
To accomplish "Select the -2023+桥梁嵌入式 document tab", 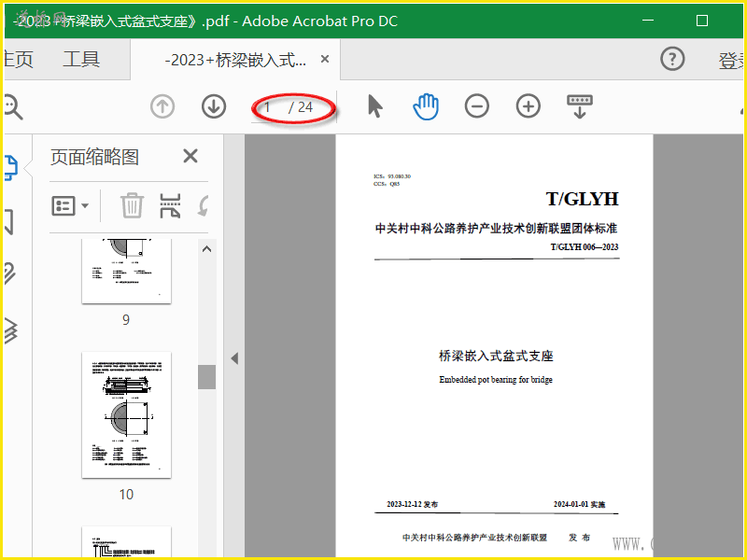I will 235,60.
